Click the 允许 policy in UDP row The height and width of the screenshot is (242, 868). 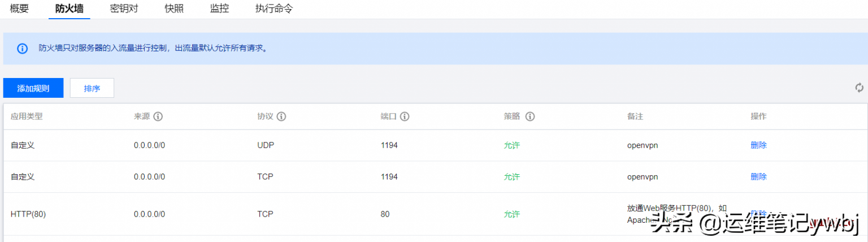click(x=511, y=145)
